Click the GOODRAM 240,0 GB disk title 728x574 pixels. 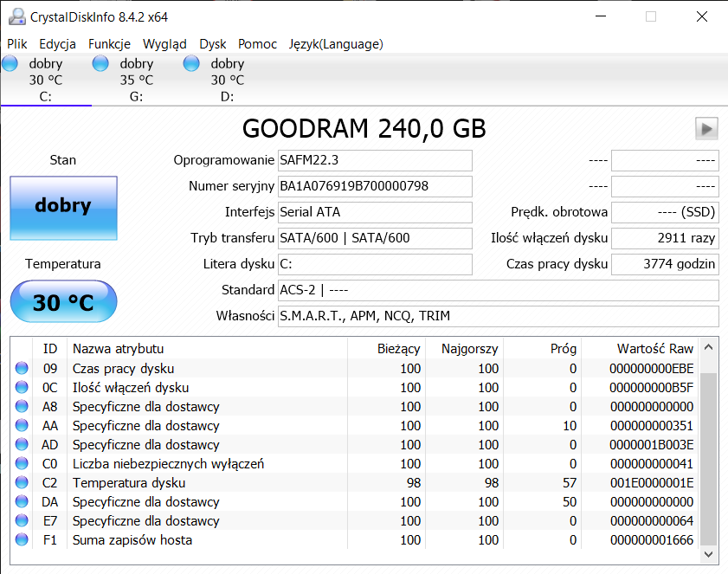(364, 129)
